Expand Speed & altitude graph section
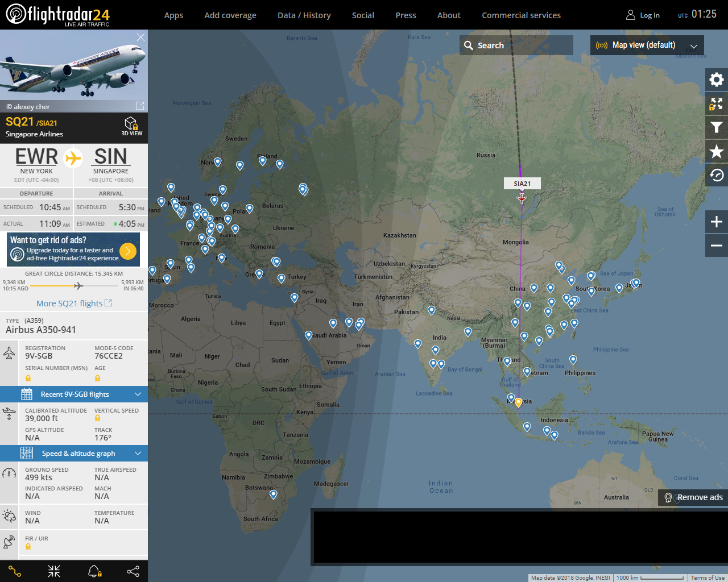 pyautogui.click(x=74, y=453)
